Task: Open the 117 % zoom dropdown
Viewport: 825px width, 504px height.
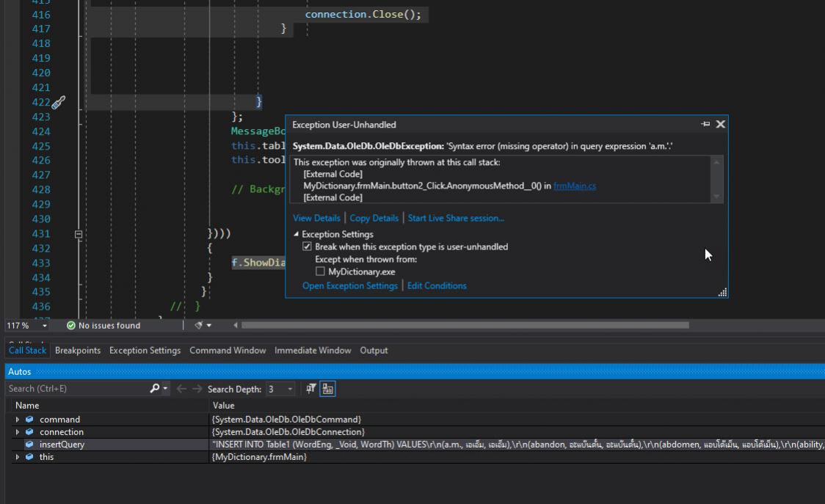Action: click(x=45, y=325)
